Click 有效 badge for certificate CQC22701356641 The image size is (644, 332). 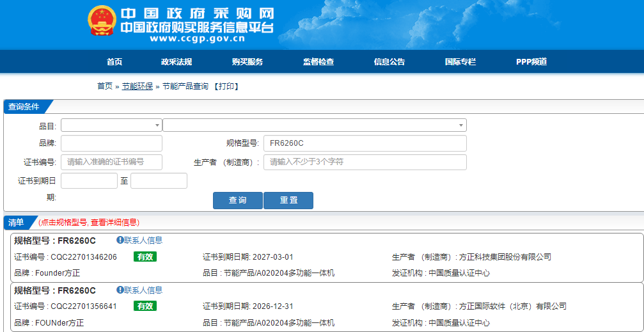point(145,306)
